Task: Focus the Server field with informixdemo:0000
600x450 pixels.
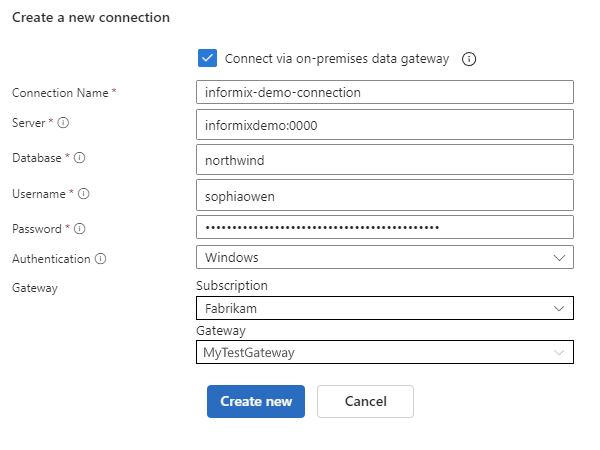Action: click(384, 125)
